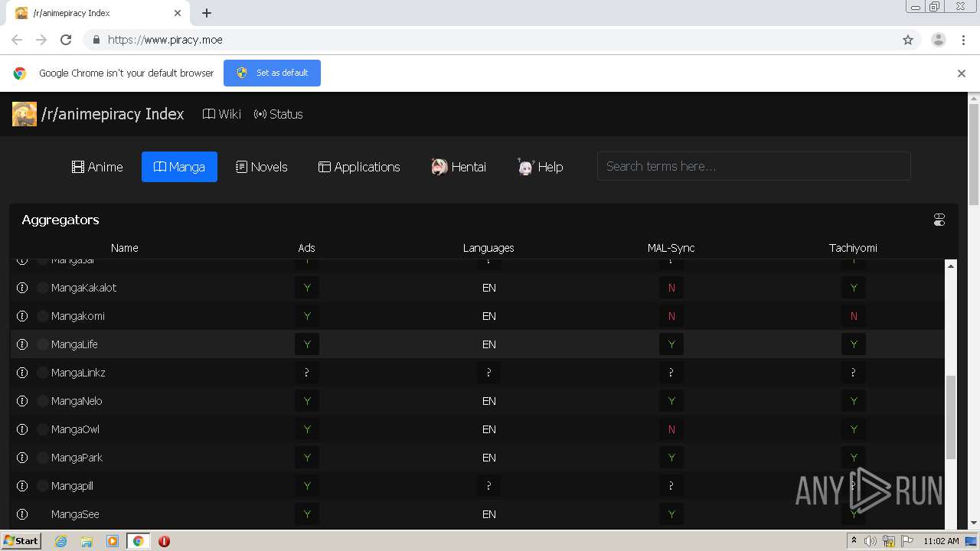Click MangaLinkz Ads question mark cell
Image resolution: width=980 pixels, height=551 pixels.
click(307, 373)
